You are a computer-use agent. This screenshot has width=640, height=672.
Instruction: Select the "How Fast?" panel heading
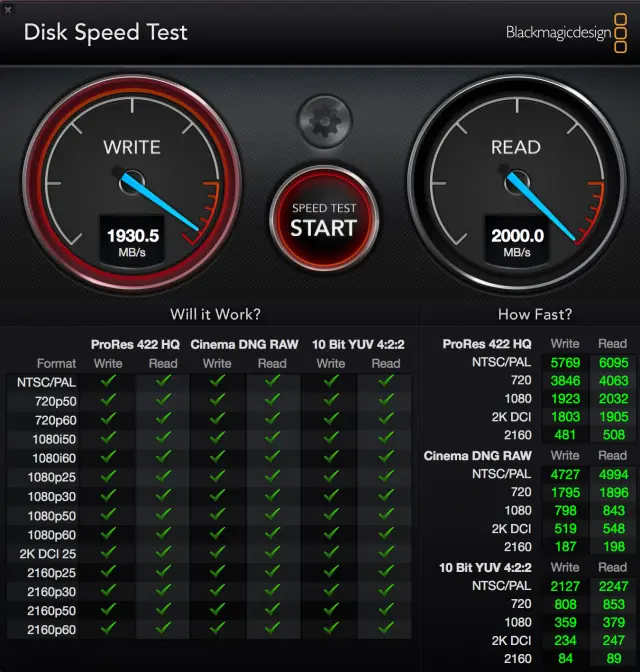coord(534,314)
